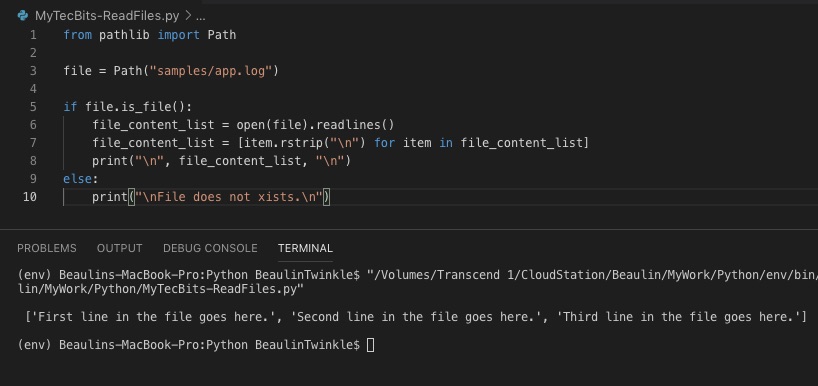Click the Python file icon in breadcrumb
This screenshot has height=386, width=818.
click(22, 16)
